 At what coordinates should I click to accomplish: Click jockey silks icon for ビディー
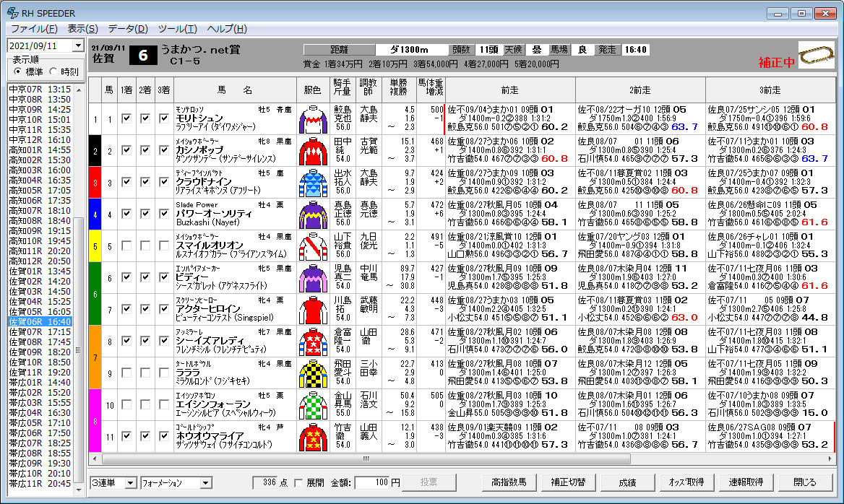(313, 278)
